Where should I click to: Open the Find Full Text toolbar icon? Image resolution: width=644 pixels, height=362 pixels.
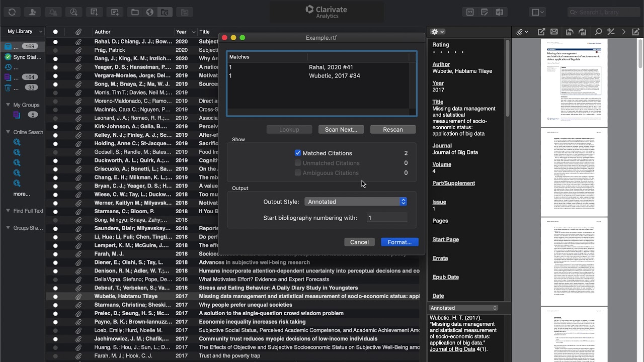[x=74, y=12]
